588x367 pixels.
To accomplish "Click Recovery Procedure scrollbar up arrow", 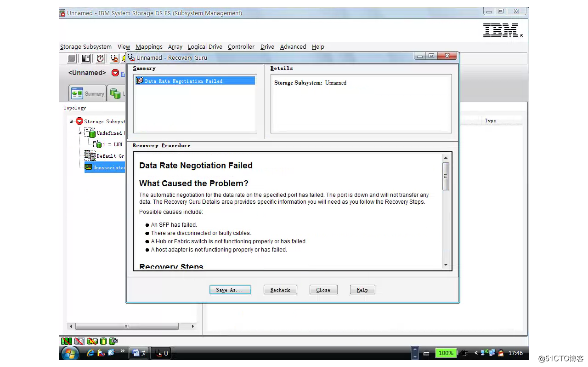I will click(x=446, y=158).
